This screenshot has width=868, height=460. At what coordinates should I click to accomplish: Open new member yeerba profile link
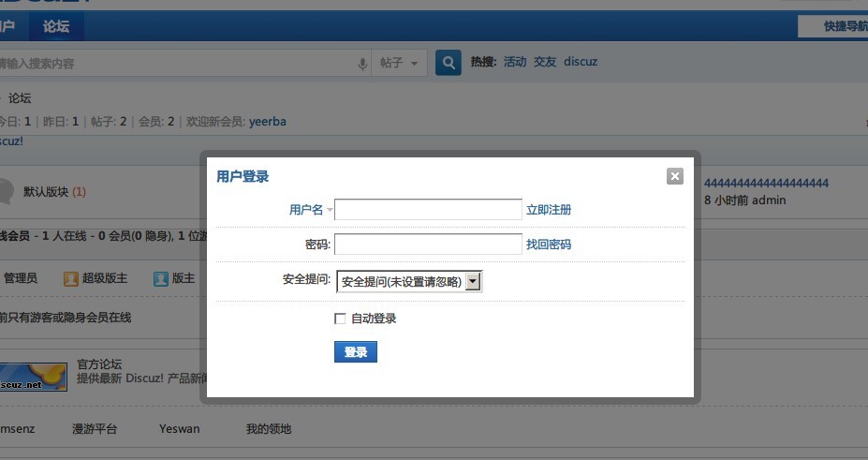pos(268,121)
